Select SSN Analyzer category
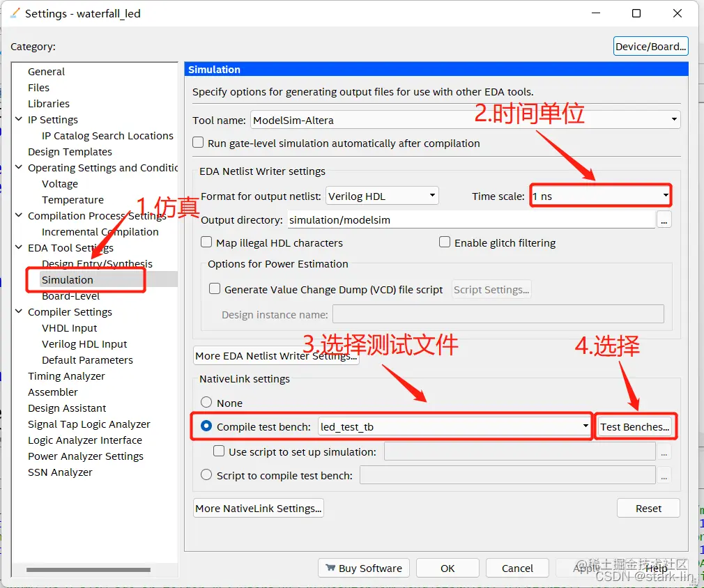 coord(60,472)
